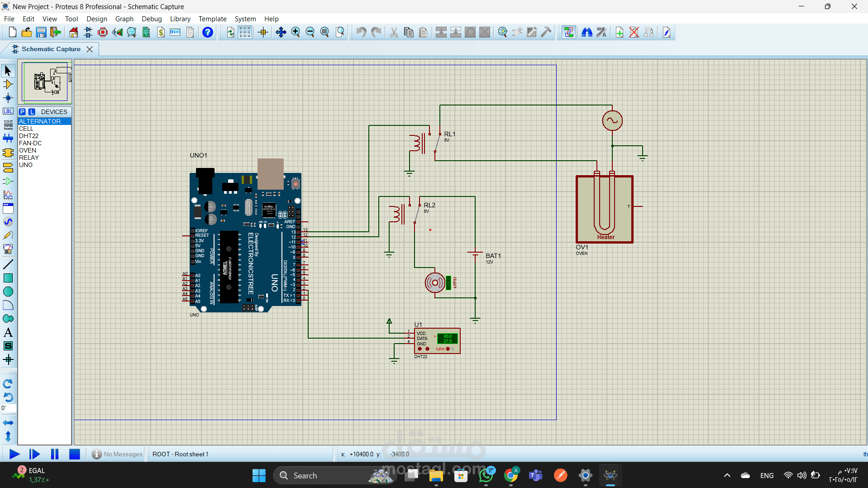Click the P pick devices button
Screen dimensions: 868x488
[x=22, y=112]
